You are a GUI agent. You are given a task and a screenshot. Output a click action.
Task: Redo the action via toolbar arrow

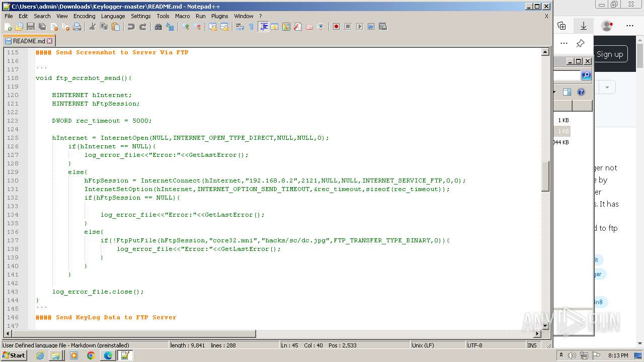coord(143,27)
